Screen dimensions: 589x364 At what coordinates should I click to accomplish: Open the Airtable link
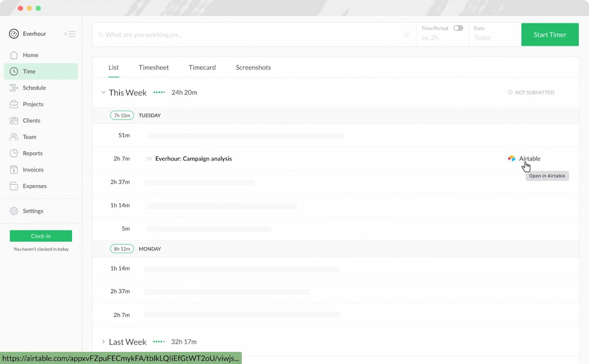click(530, 159)
